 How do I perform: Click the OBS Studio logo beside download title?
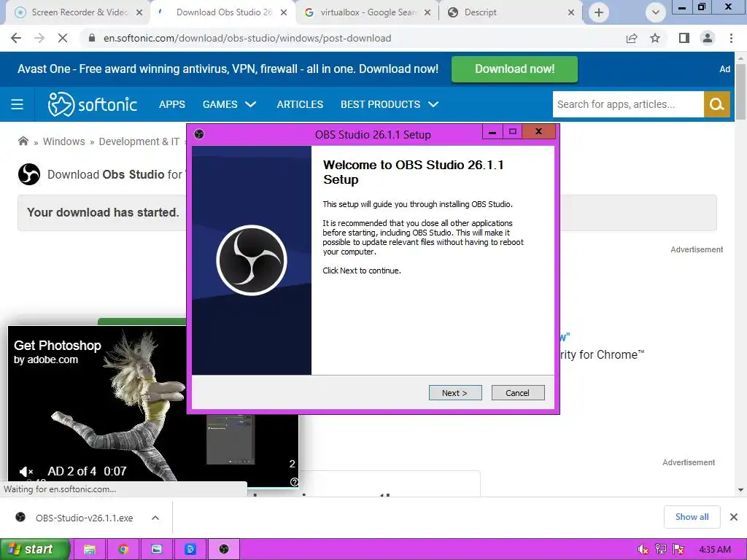coord(29,174)
